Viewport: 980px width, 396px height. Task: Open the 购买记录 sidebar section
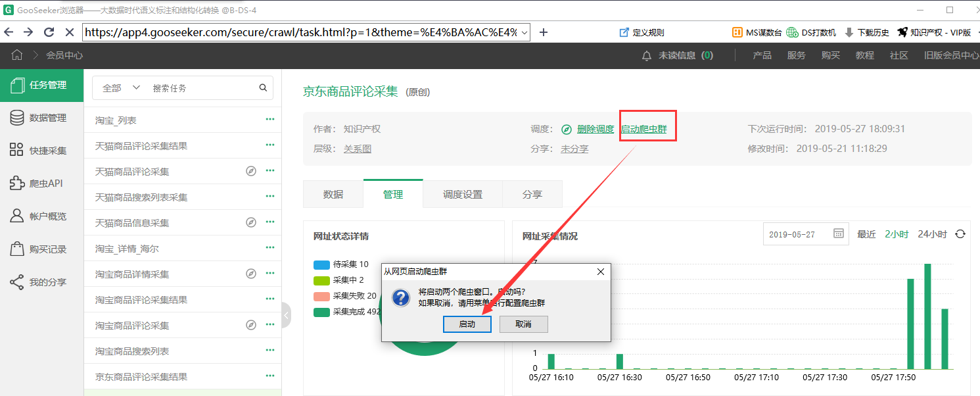coord(42,249)
